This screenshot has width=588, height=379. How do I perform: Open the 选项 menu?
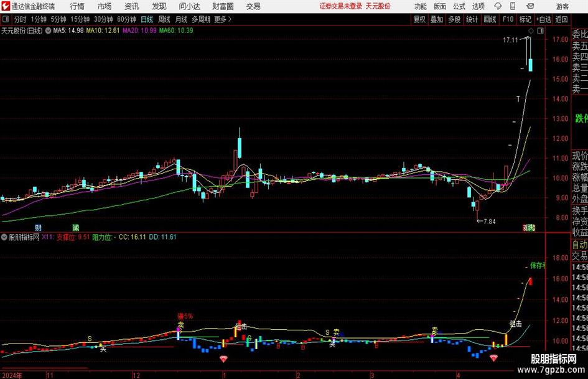478,6
